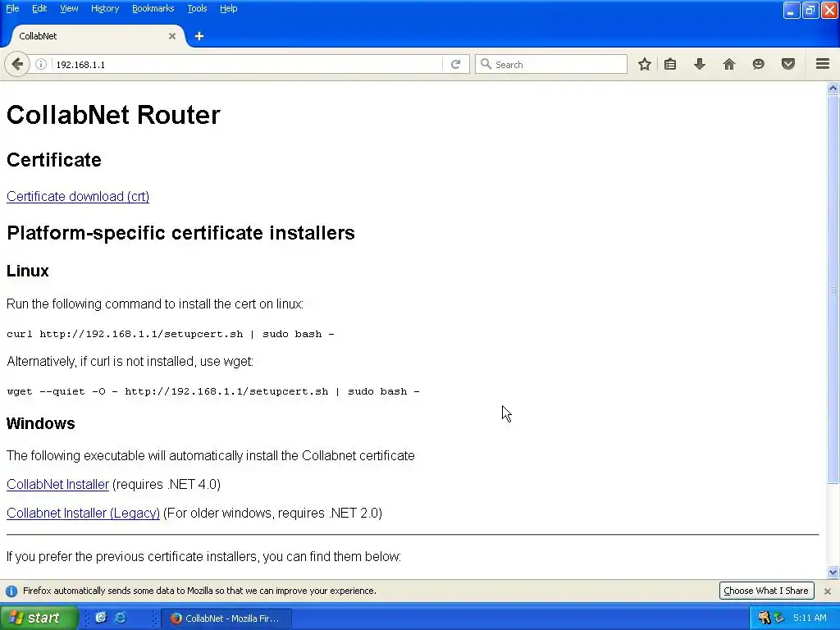
Task: Click the Windows section heading
Action: [41, 424]
